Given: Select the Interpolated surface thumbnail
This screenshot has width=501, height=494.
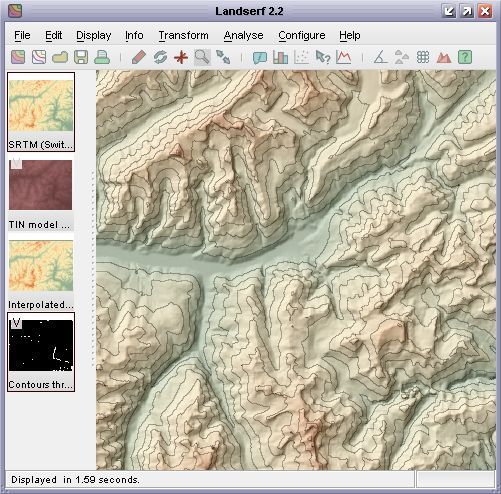Looking at the screenshot, I should point(41,272).
